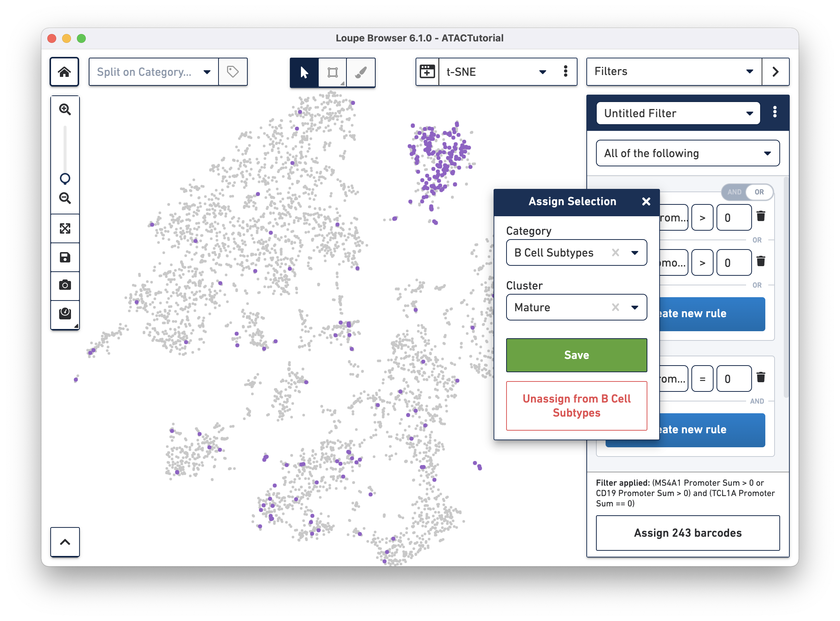Open the Filters mode dropdown
The height and width of the screenshot is (621, 840).
(x=674, y=72)
